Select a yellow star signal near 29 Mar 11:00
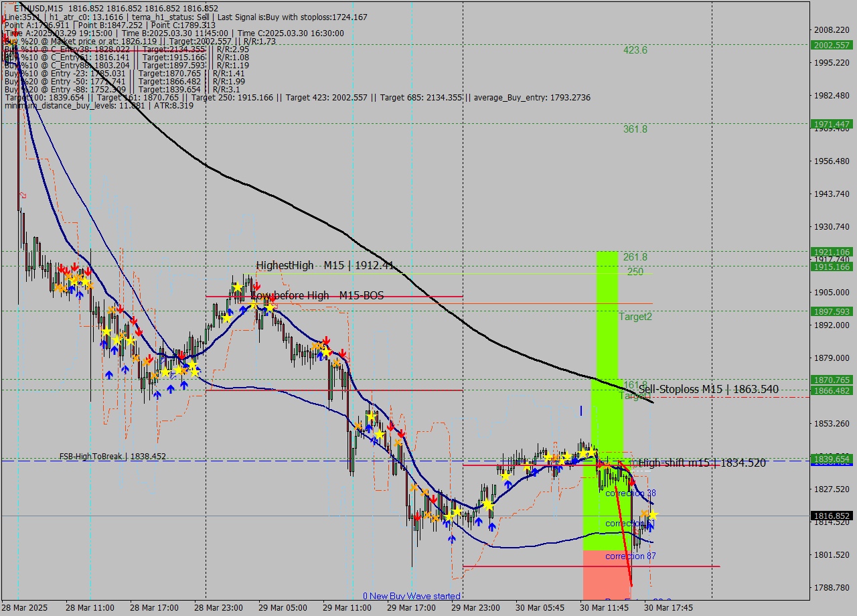This screenshot has height=616, width=857. pyautogui.click(x=325, y=353)
